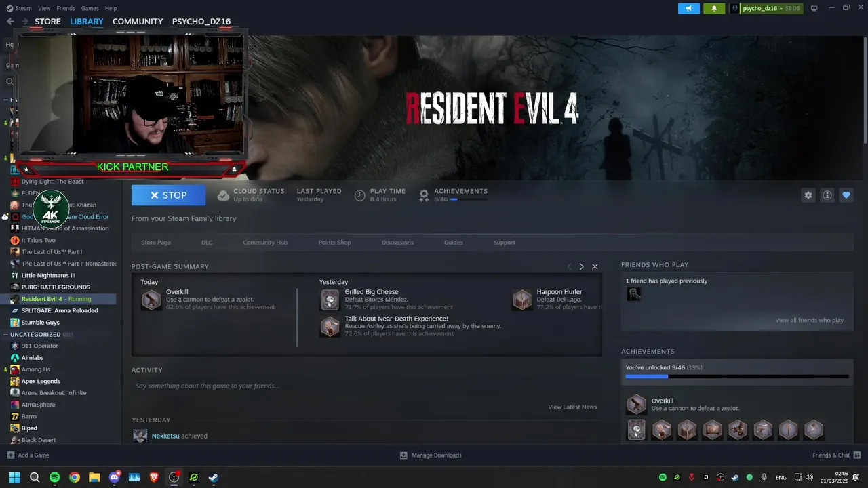Open the Help menu
The width and height of the screenshot is (868, 488).
click(x=111, y=8)
